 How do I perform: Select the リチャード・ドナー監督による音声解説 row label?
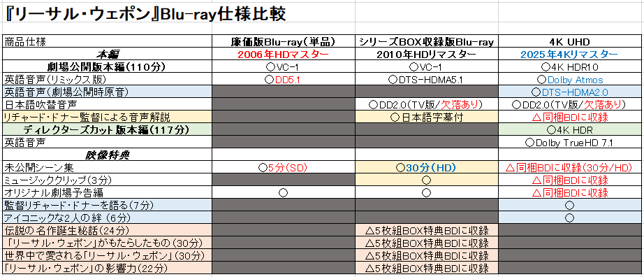click(107, 117)
